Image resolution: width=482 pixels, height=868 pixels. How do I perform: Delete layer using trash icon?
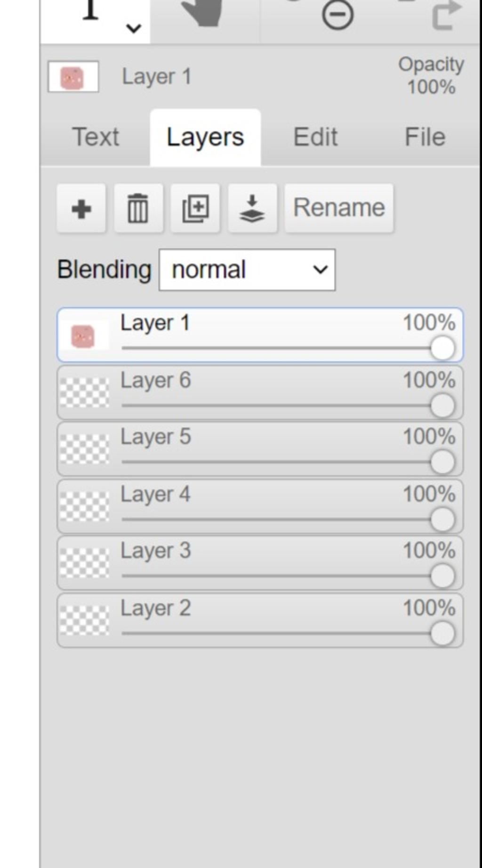138,208
